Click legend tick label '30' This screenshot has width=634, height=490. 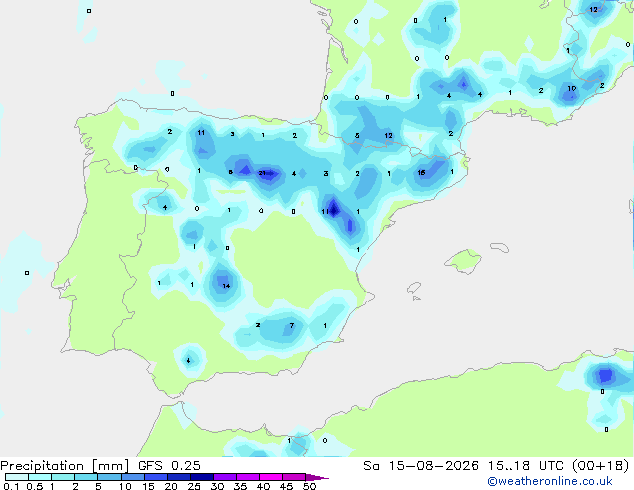point(218,486)
